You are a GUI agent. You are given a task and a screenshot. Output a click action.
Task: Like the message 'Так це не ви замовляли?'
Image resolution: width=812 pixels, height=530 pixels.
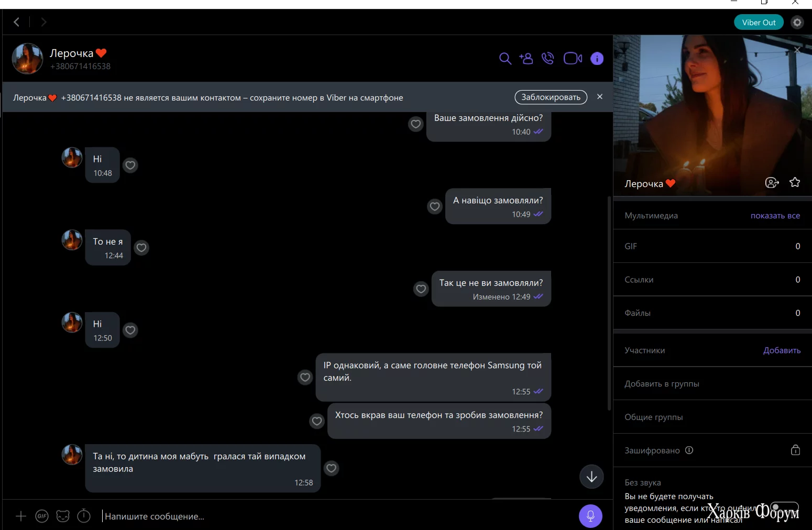[421, 289]
